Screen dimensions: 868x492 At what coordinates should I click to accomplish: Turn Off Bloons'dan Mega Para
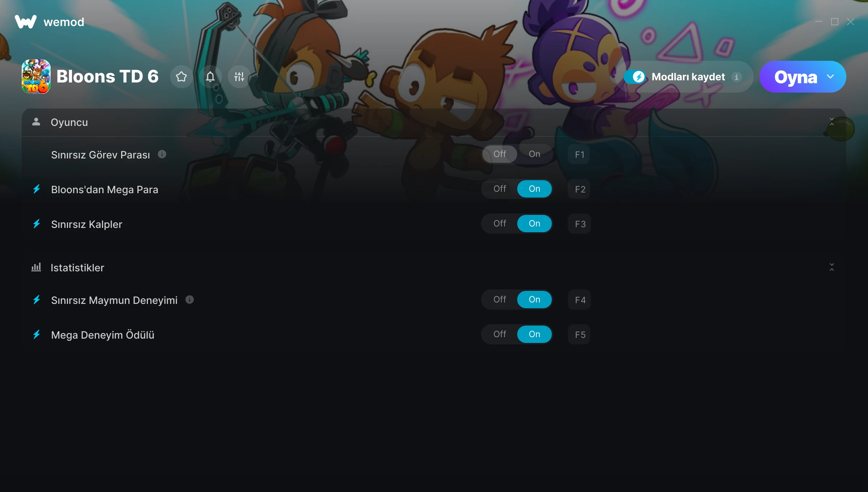(500, 189)
